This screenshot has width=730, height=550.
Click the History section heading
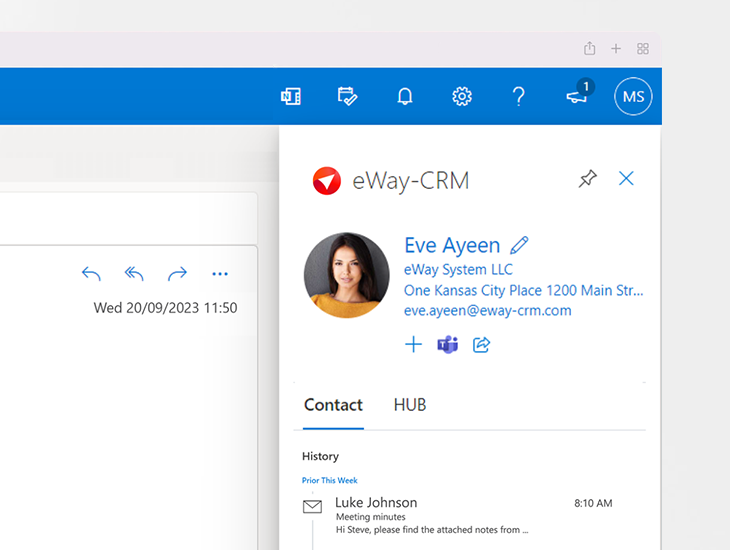pyautogui.click(x=320, y=456)
